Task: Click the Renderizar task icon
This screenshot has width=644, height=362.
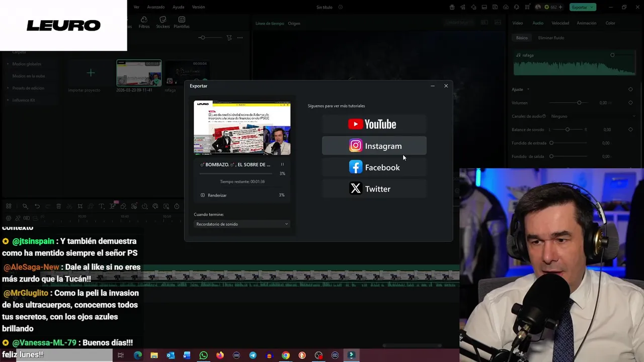Action: pos(203,195)
